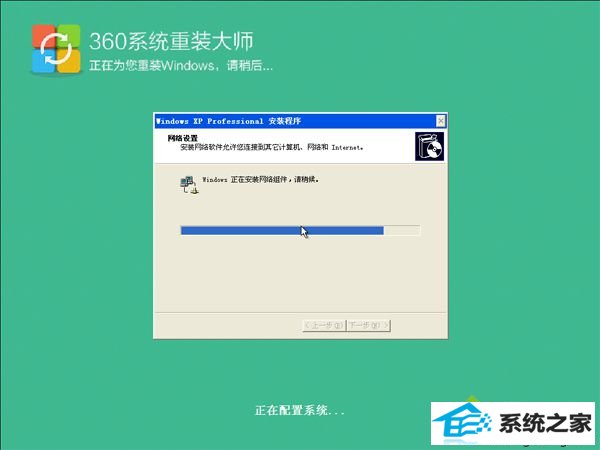The width and height of the screenshot is (600, 450).
Task: Click the setup CD box icon
Action: [x=429, y=147]
